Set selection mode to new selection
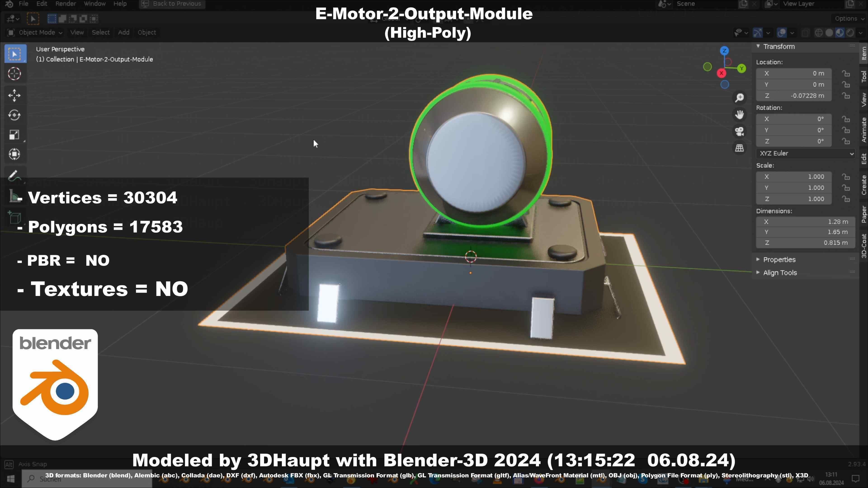Viewport: 868px width, 488px height. [x=52, y=19]
